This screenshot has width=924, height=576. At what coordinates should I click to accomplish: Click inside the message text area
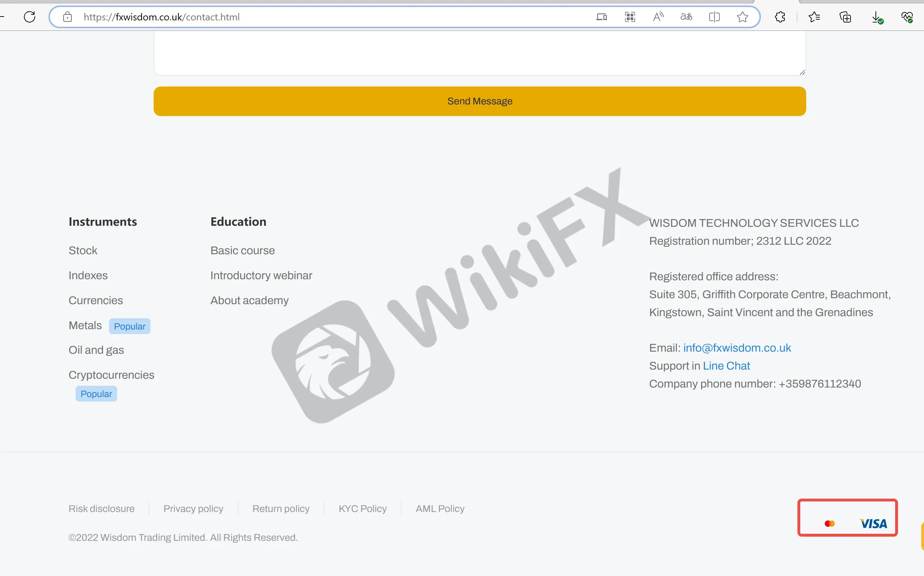tap(480, 53)
